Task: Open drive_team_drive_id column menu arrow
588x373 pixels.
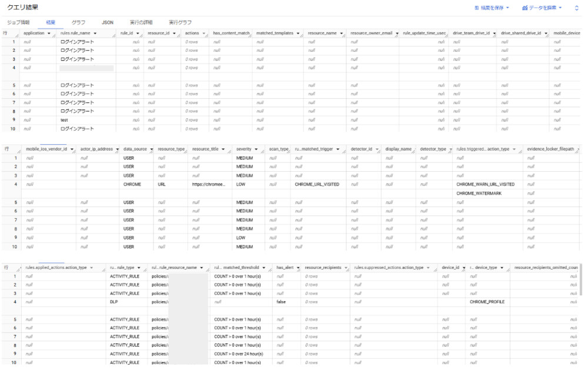Action: (495, 34)
